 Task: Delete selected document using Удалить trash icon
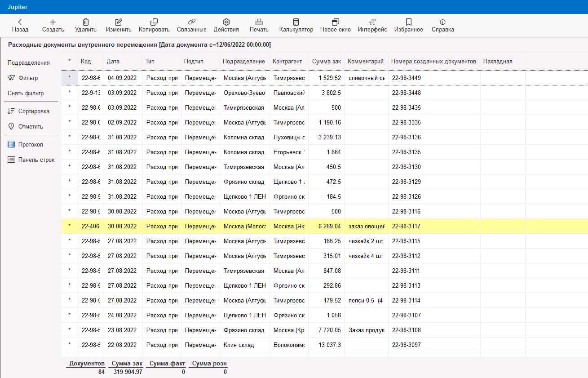[86, 26]
